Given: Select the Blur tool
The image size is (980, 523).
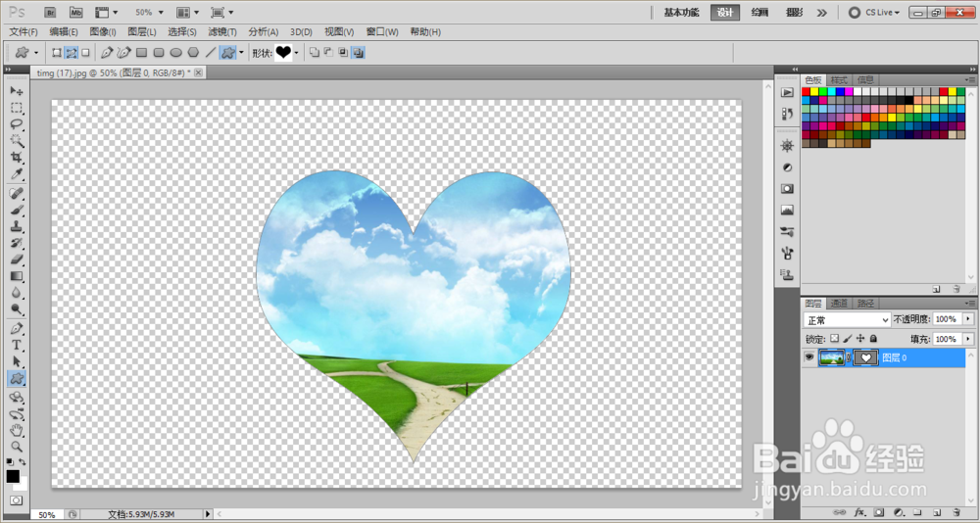Looking at the screenshot, I should pyautogui.click(x=17, y=292).
